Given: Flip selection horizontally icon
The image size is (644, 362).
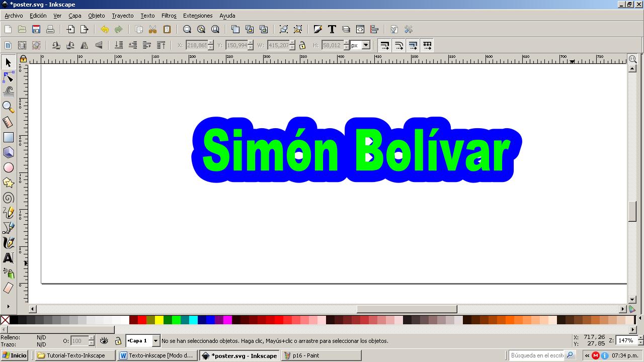Looking at the screenshot, I should [x=85, y=45].
